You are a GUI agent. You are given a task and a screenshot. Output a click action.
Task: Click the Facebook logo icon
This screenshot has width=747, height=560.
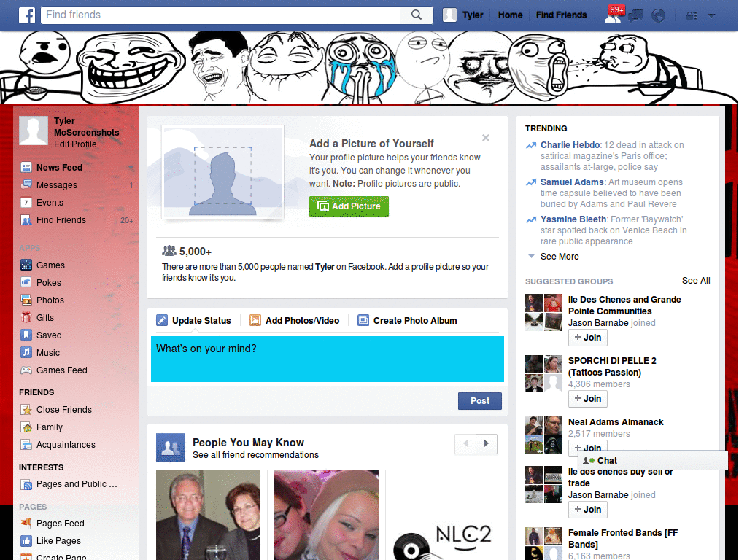point(27,15)
